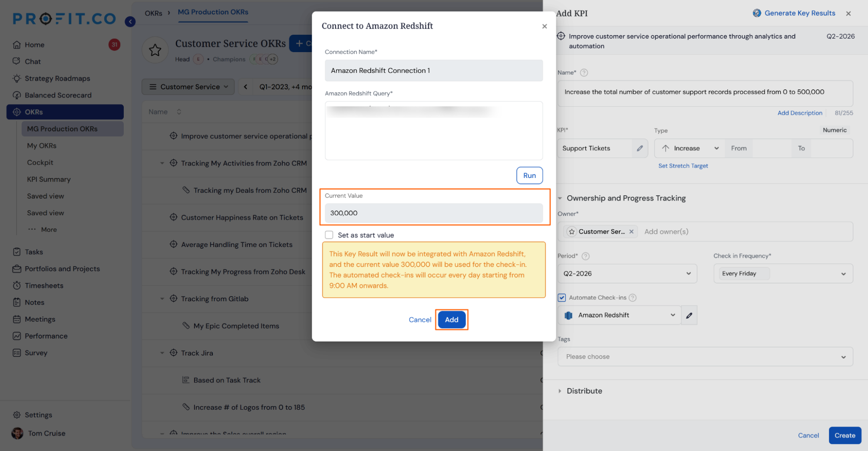Open Chat from the sidebar
Screen dimensions: 868x451
pos(33,62)
